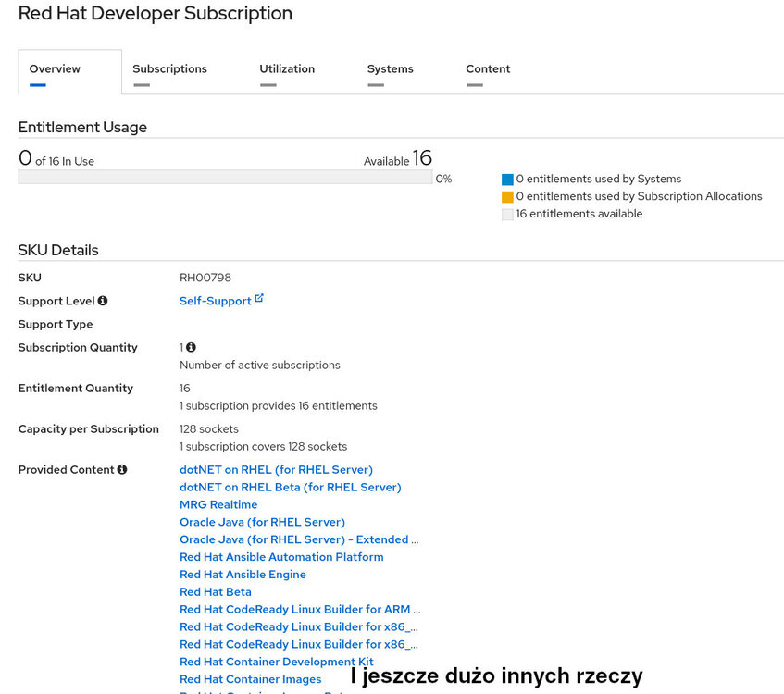Click the entitlement usage progress bar

pyautogui.click(x=226, y=177)
